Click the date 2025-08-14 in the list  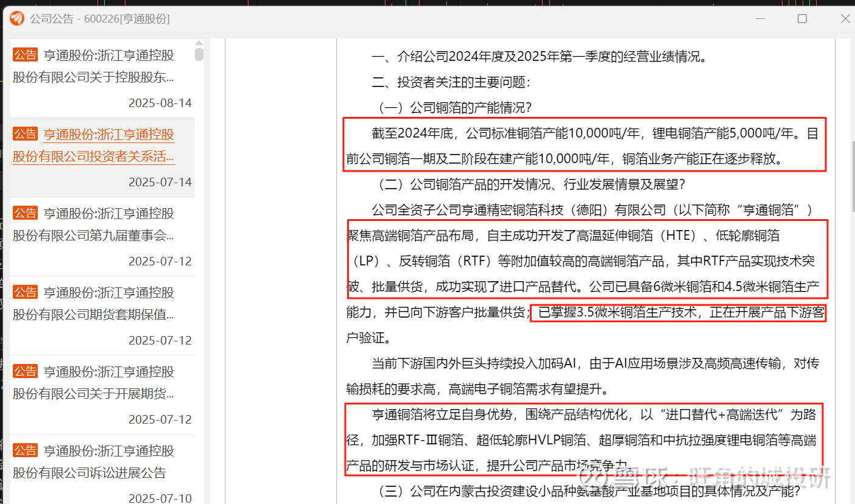click(x=160, y=103)
